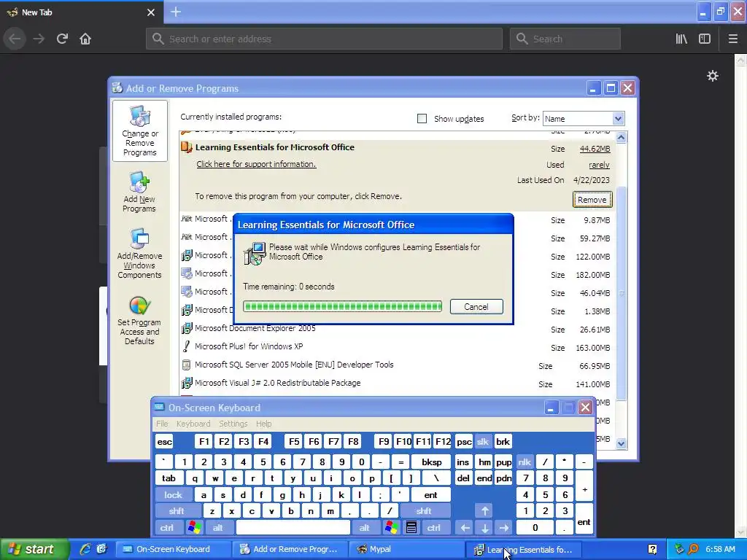
Task: Click the Microsoft Plus! for Windows XP icon
Action: point(186,346)
